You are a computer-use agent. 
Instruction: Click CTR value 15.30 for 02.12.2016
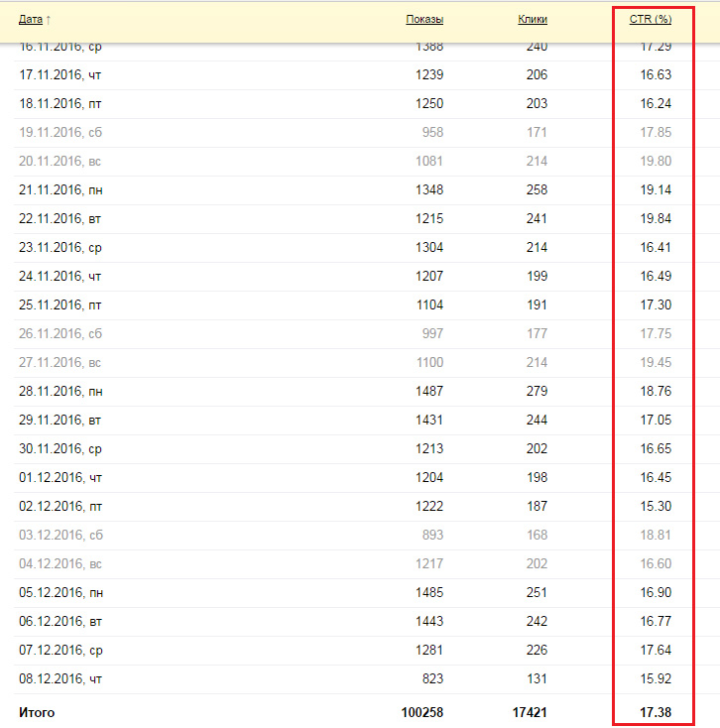656,507
